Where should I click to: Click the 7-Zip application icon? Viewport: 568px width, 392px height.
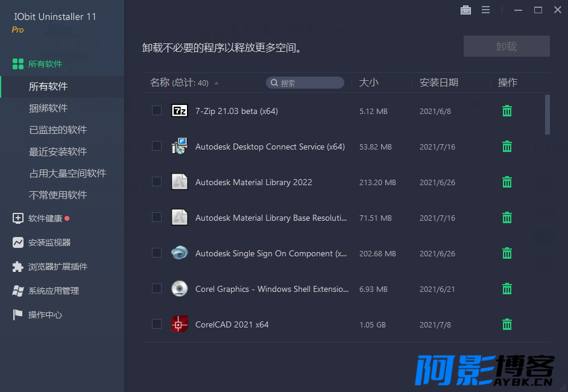click(179, 110)
